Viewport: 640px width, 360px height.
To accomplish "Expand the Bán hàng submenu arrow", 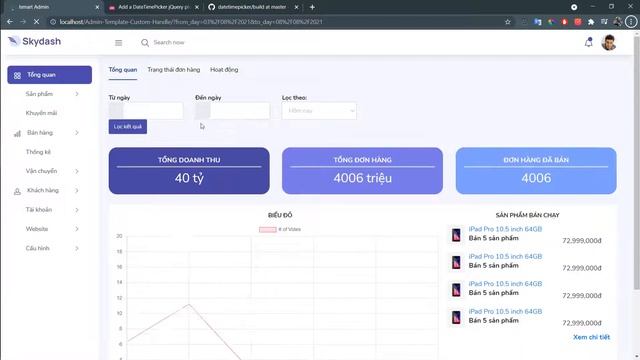I will coord(77,133).
